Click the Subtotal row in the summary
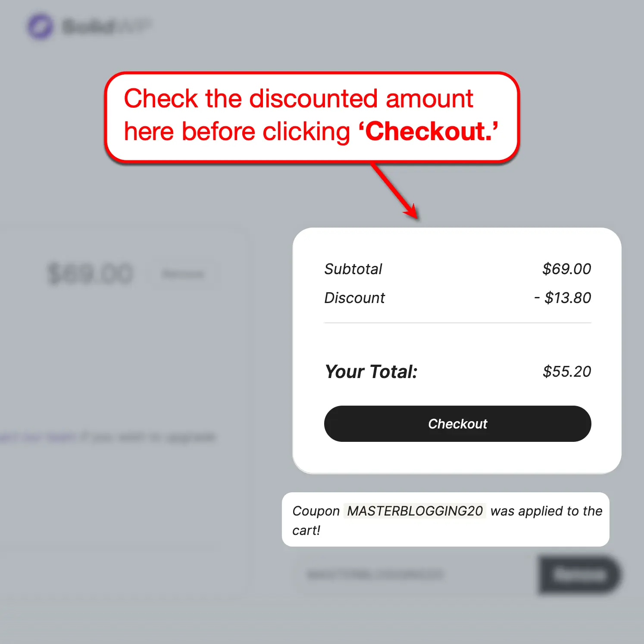 click(457, 269)
